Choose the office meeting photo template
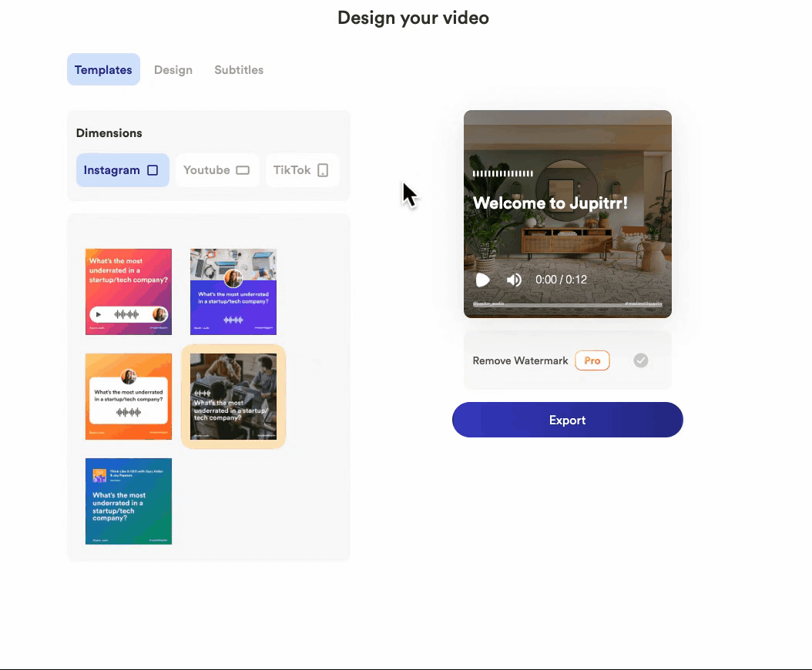The width and height of the screenshot is (812, 670). (233, 397)
